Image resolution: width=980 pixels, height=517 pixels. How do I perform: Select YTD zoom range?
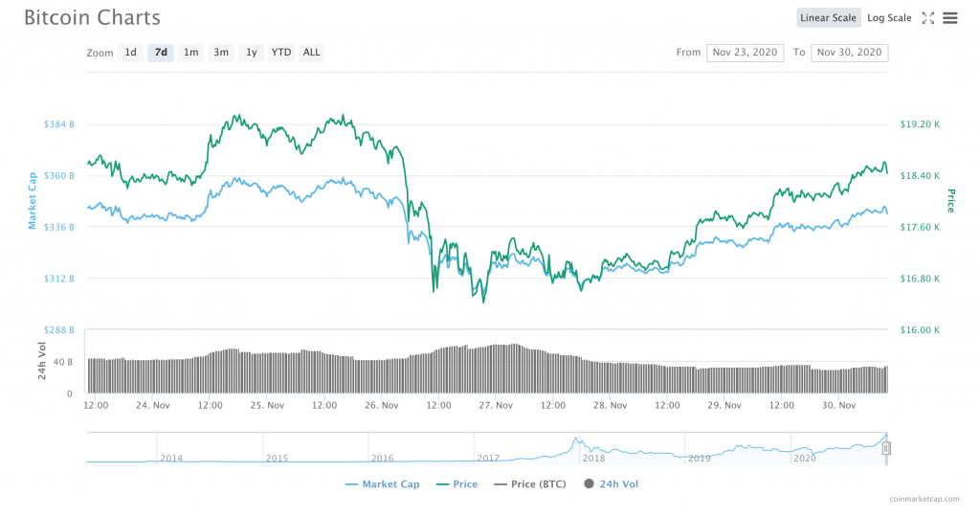281,53
